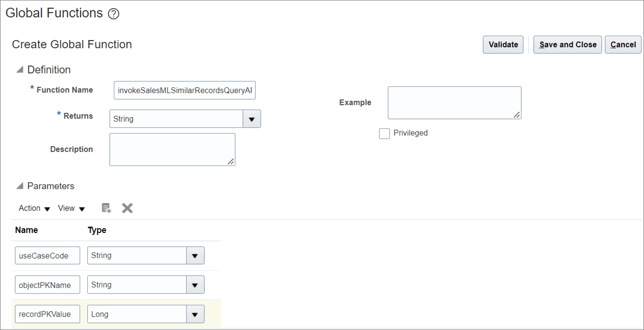Image resolution: width=644 pixels, height=330 pixels.
Task: Open the type dropdown for objectPKName
Action: coord(196,284)
